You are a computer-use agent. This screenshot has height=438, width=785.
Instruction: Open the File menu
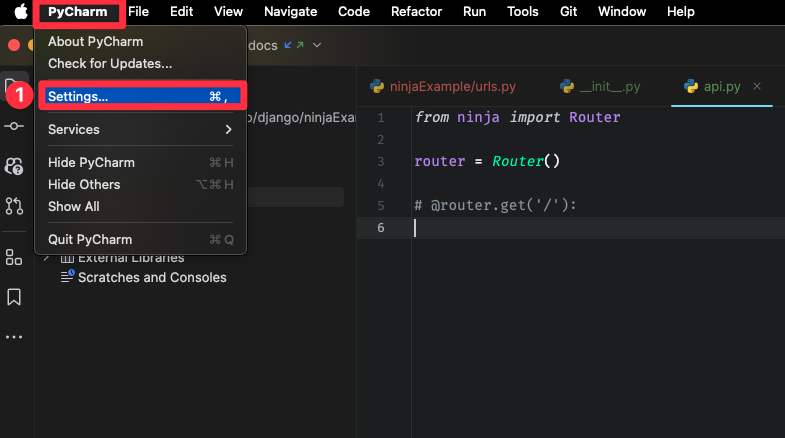tap(138, 12)
